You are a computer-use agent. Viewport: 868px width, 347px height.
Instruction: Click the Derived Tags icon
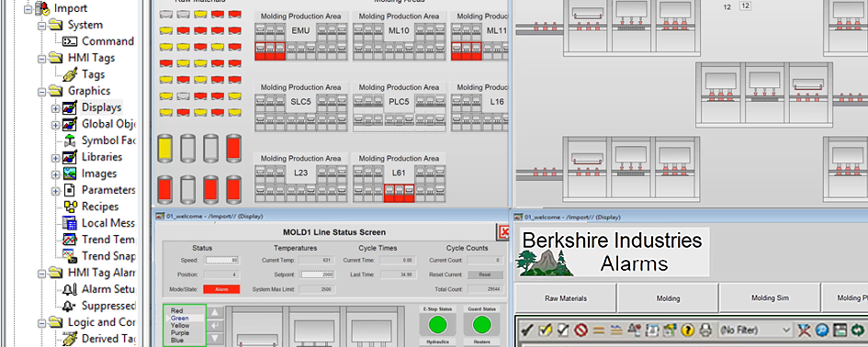[x=71, y=339]
